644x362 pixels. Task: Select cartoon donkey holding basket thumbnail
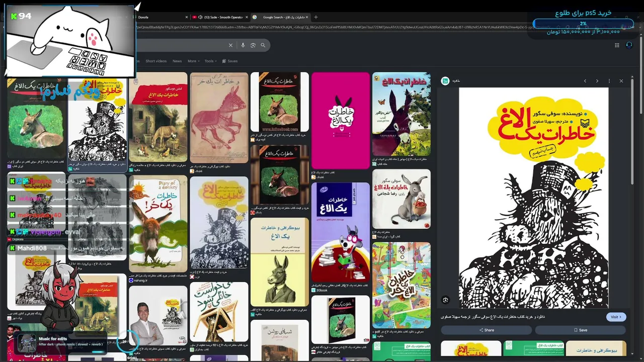(x=401, y=199)
